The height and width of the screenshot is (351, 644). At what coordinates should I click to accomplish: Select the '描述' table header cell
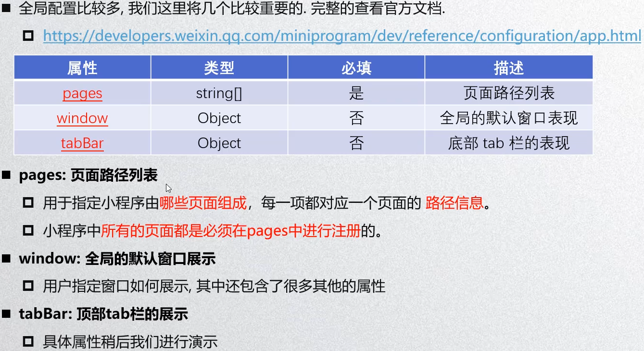coord(509,67)
